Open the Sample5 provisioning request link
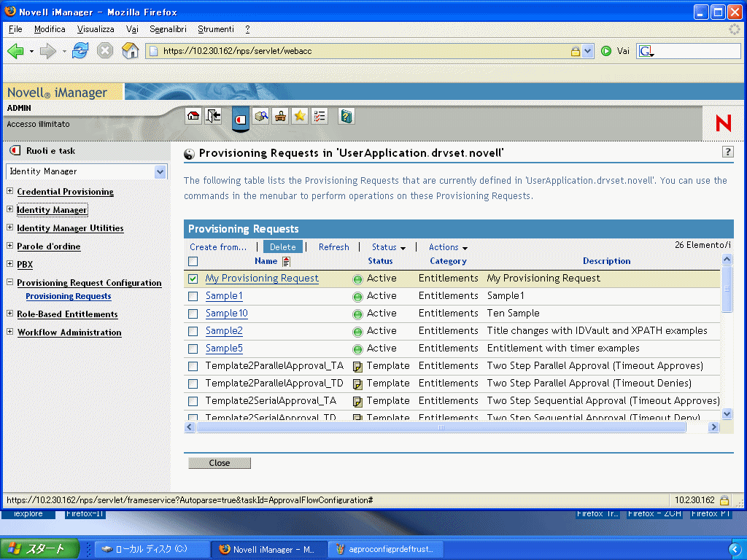 (224, 349)
